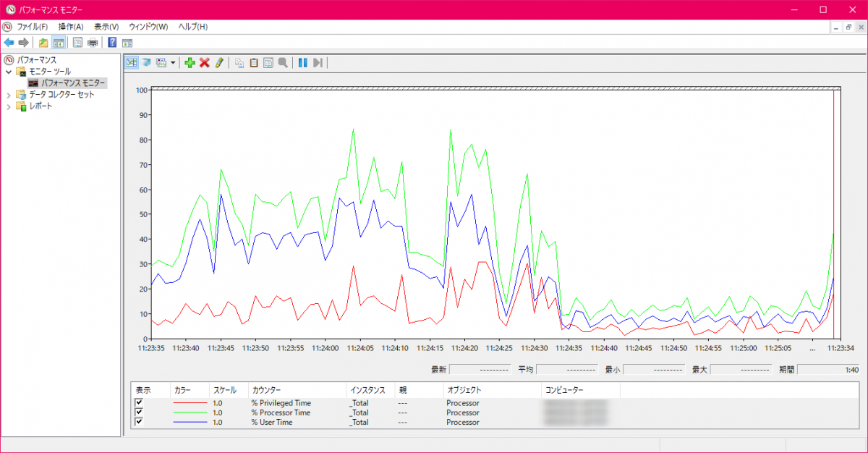Image resolution: width=868 pixels, height=453 pixels.
Task: Click the green plus Add Counters icon
Action: 190,63
